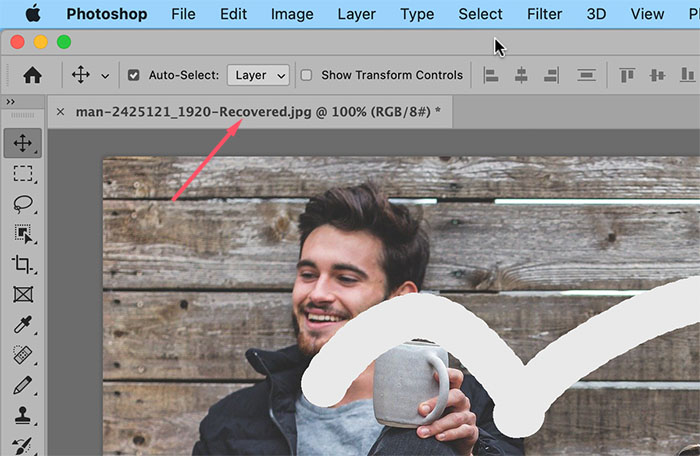
Task: Expand the toolbar with double-arrow
Action: tap(10, 102)
